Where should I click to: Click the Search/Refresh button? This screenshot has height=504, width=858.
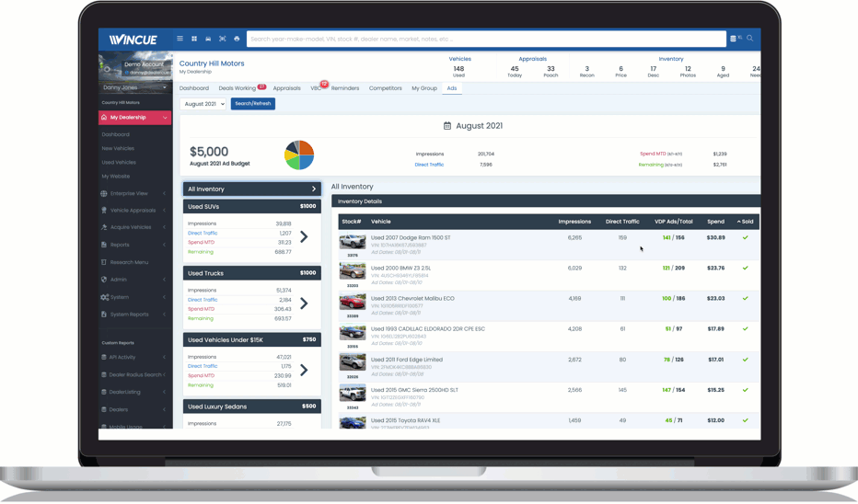pos(253,104)
